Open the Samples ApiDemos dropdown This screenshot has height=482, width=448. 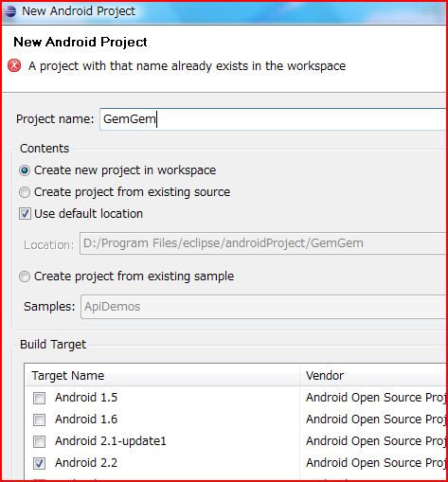tap(263, 307)
